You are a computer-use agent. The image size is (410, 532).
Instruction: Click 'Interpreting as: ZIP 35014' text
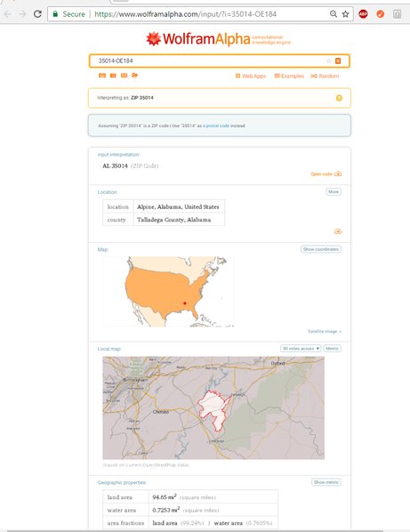coord(125,98)
